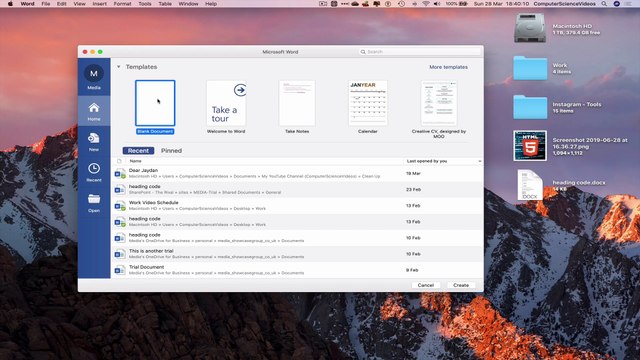Open the Edit menu

(x=62, y=4)
